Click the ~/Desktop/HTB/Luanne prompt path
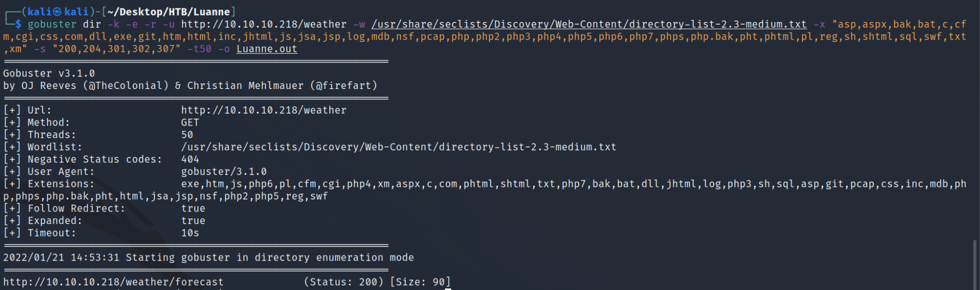This screenshot has height=290, width=980. [x=168, y=12]
